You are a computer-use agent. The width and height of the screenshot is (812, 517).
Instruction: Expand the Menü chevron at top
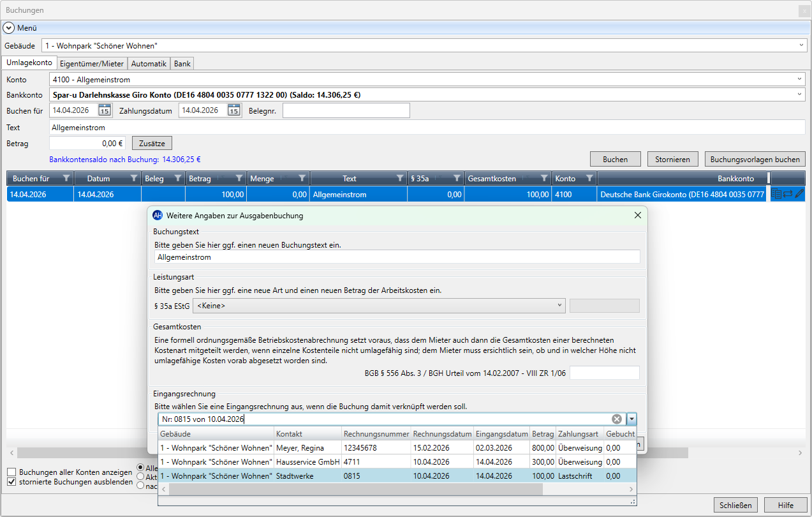9,28
